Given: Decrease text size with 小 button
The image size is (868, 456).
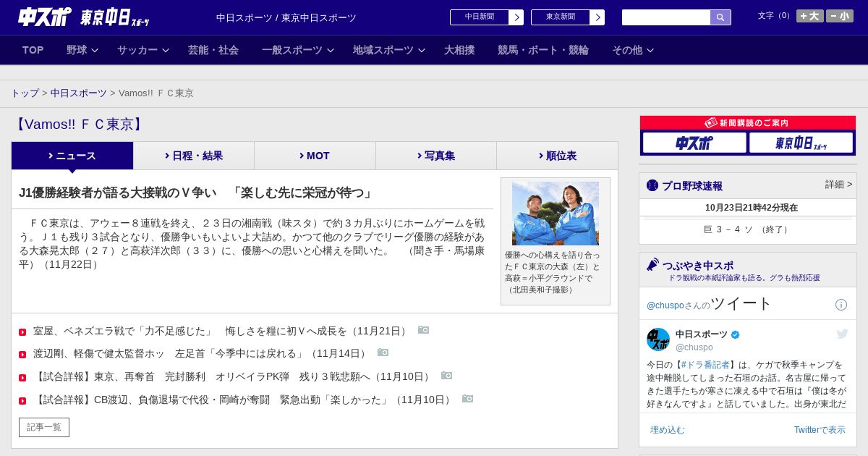Looking at the screenshot, I should click(x=840, y=16).
